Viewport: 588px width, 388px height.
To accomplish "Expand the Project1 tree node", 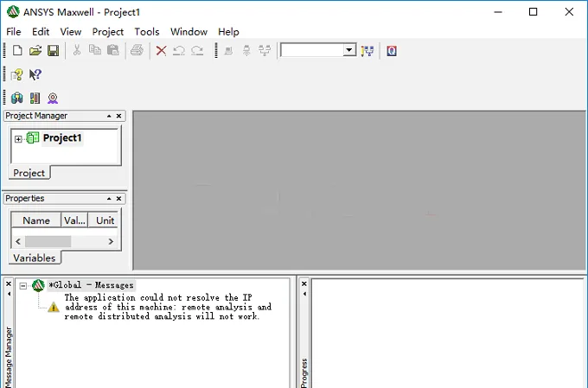I will (x=18, y=139).
